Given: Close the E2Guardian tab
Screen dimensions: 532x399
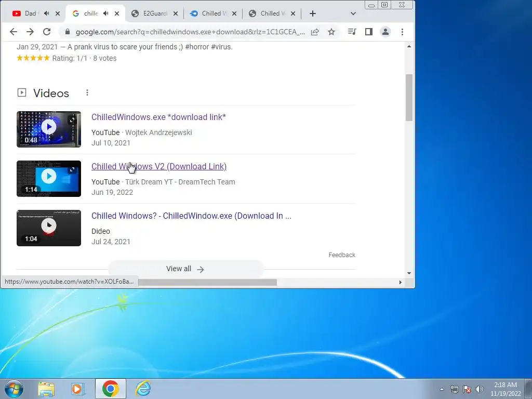Looking at the screenshot, I should pyautogui.click(x=176, y=14).
